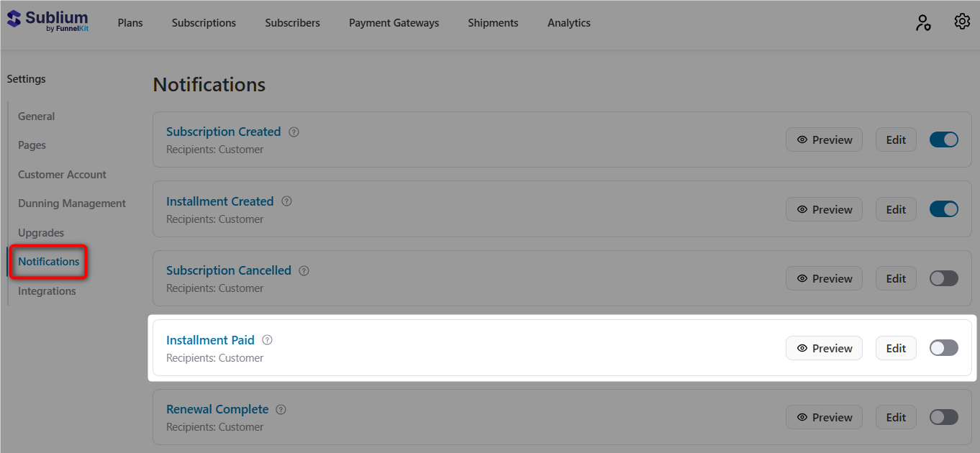Click the eye icon on Subscription Cancelled Preview
Viewport: 980px width, 453px height.
coord(801,278)
